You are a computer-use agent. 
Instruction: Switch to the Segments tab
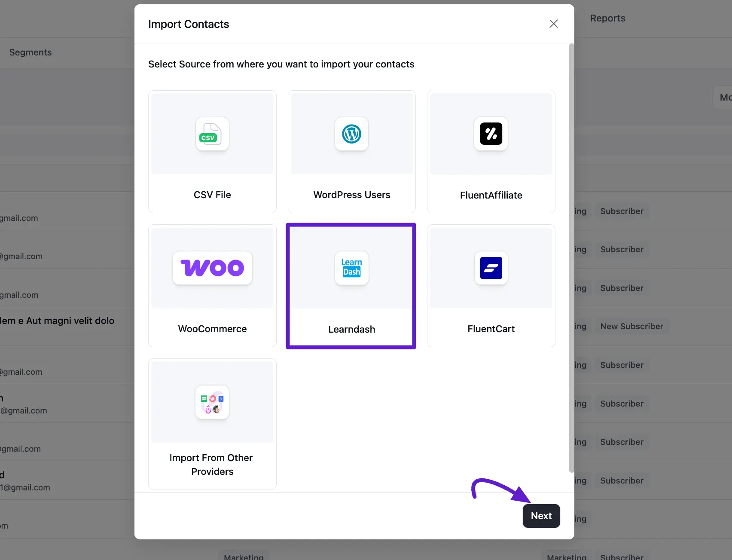30,52
